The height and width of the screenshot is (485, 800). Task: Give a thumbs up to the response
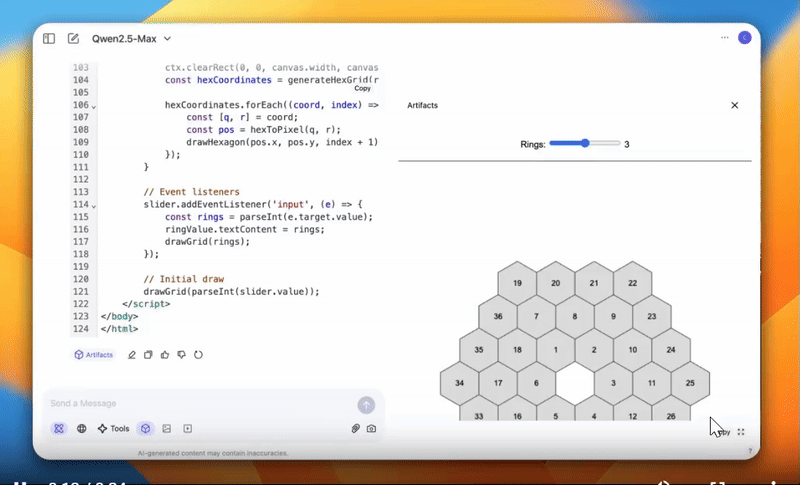[x=165, y=354]
